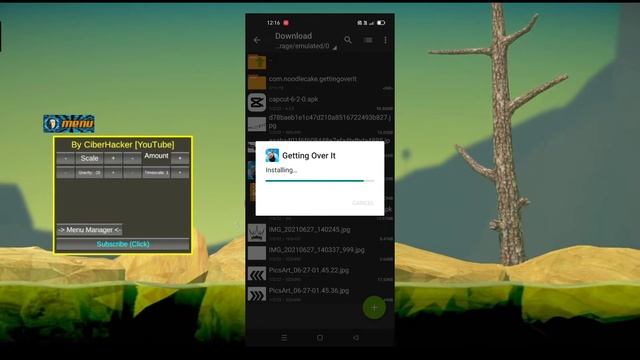640x360 pixels.
Task: Click the mod menu logo icon
Action: (69, 123)
